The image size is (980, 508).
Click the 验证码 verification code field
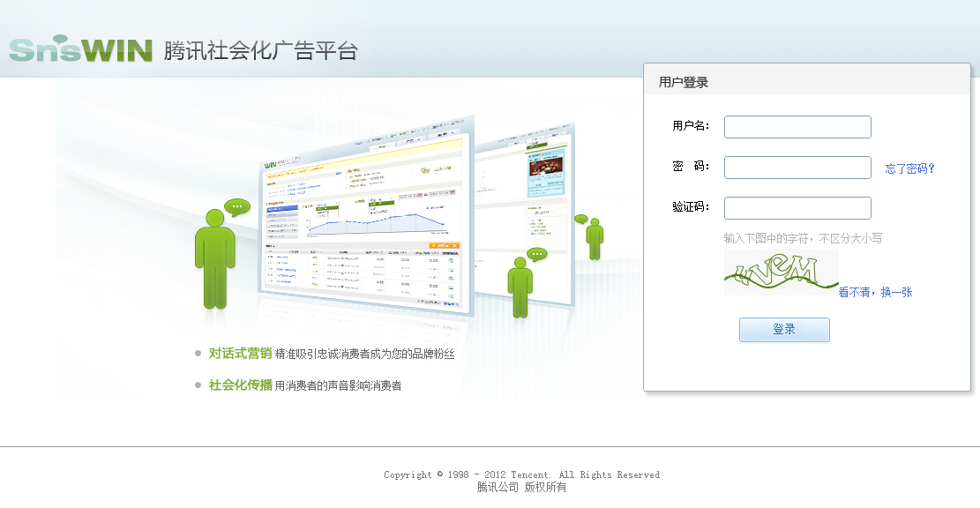797,207
